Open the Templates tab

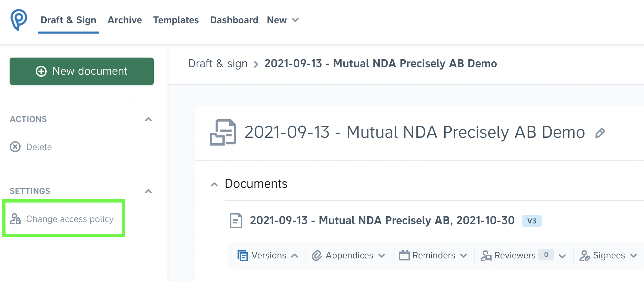pyautogui.click(x=176, y=20)
